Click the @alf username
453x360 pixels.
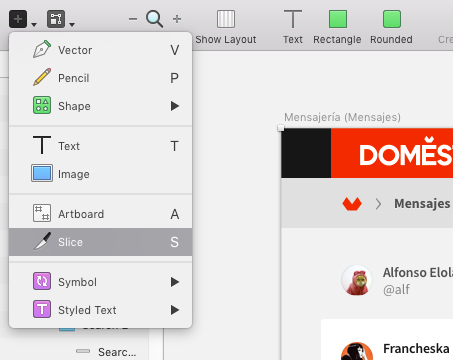[397, 290]
